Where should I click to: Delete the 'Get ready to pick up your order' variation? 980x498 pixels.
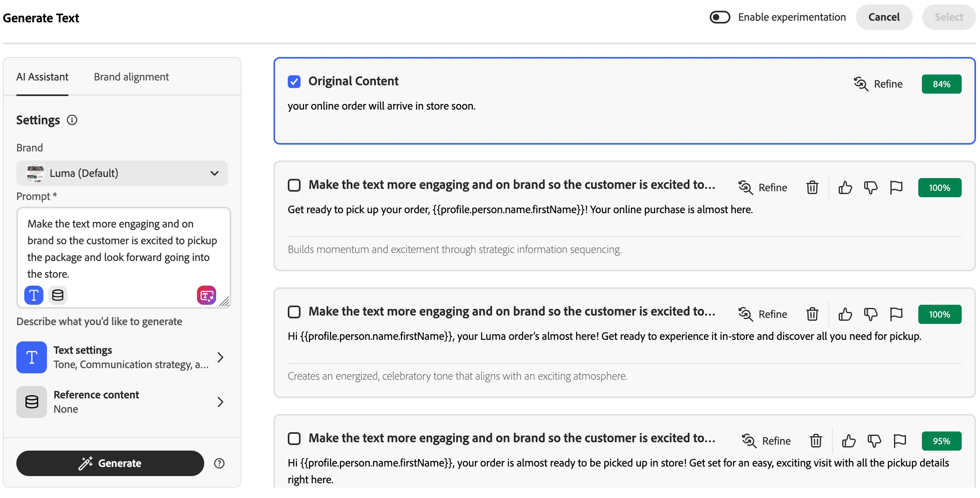[x=812, y=187]
